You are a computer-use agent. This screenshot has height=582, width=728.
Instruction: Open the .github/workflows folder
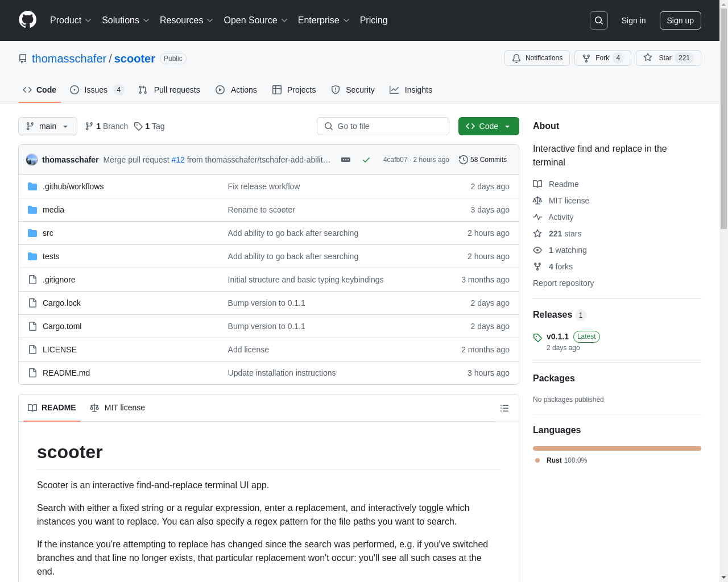(73, 186)
